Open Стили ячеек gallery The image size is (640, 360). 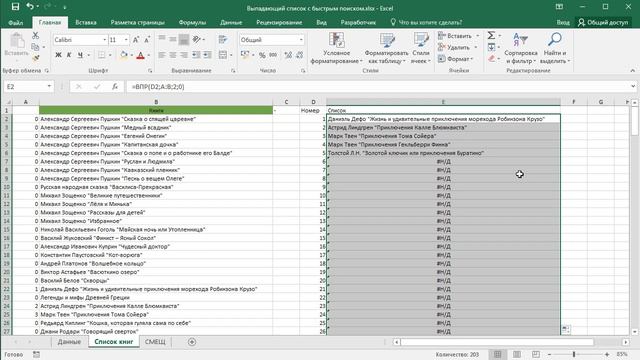pos(421,48)
